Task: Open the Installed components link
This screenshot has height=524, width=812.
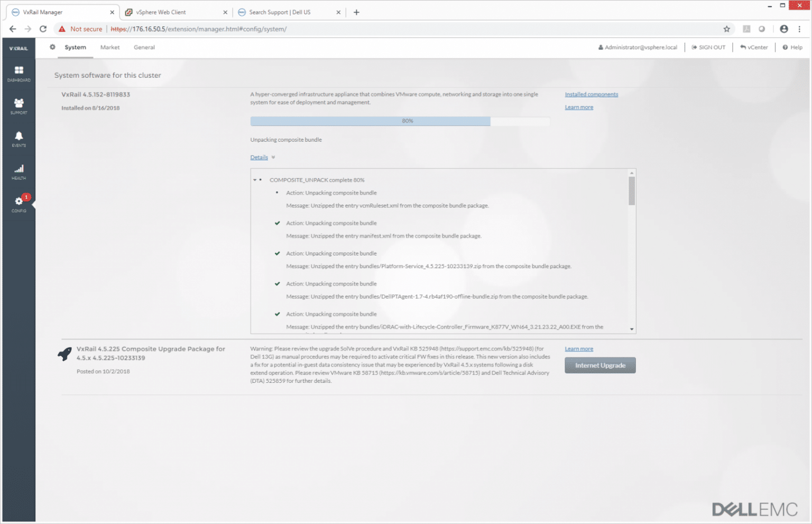Action: pyautogui.click(x=591, y=94)
